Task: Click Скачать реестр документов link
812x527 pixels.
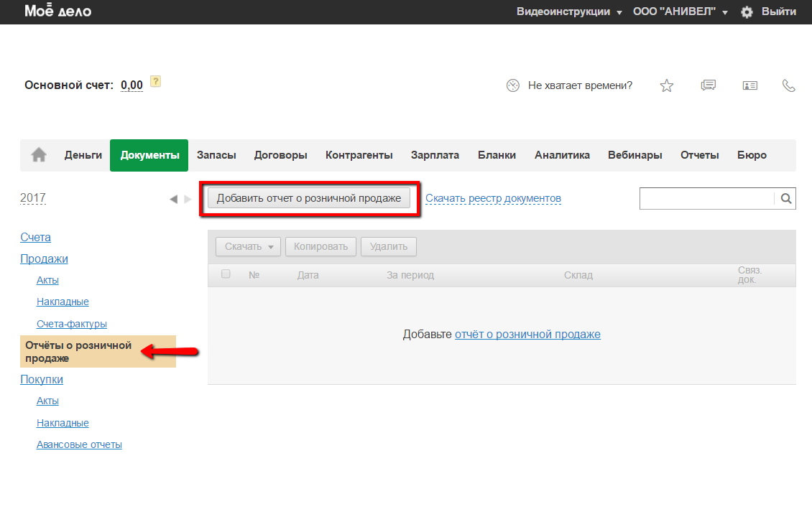Action: [x=493, y=198]
